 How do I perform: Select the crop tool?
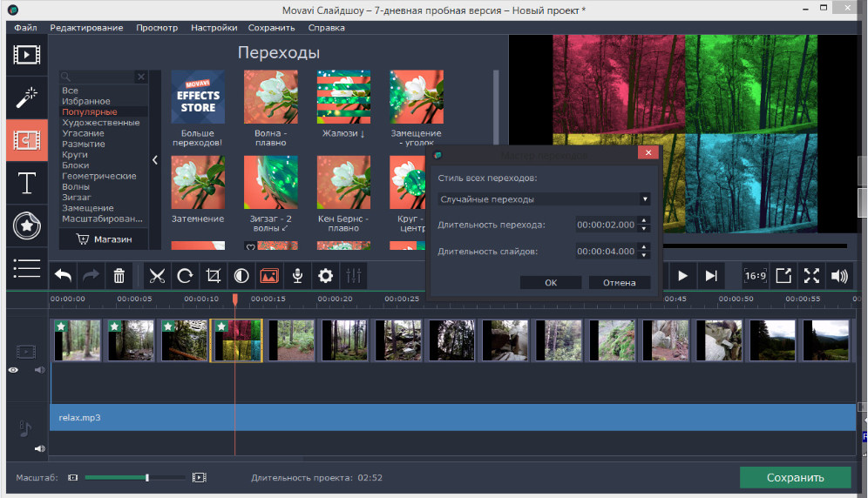(214, 276)
